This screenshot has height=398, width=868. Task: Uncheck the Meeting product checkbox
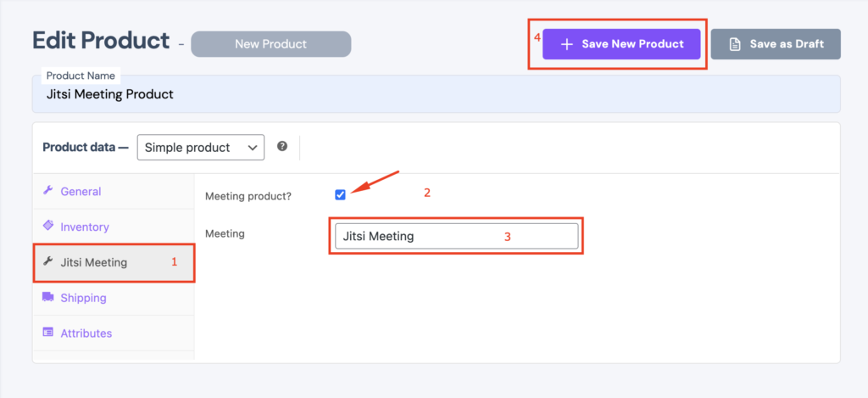pyautogui.click(x=340, y=194)
